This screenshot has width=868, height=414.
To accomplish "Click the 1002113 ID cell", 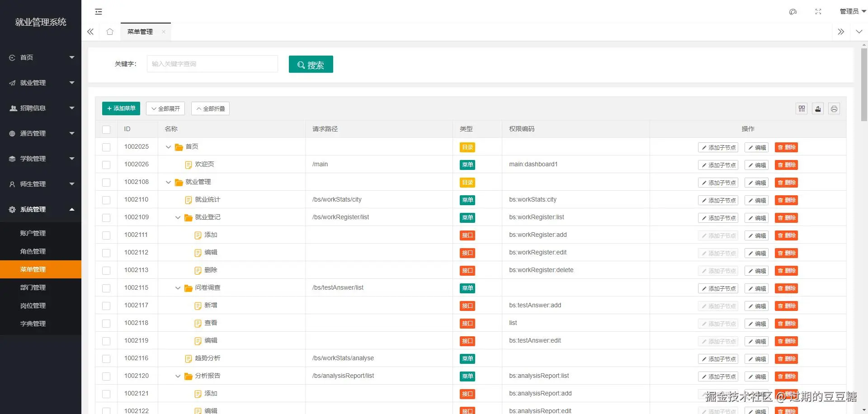I will [x=137, y=270].
